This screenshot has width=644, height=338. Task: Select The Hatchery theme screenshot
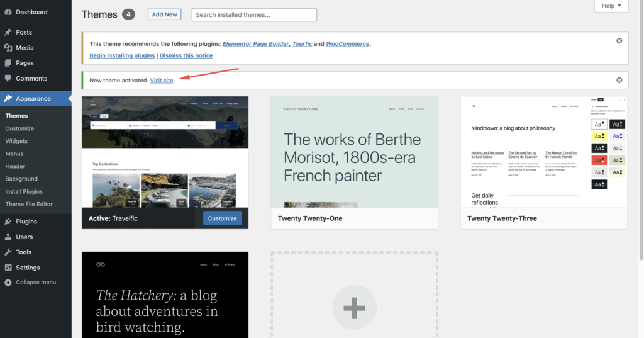tap(165, 295)
